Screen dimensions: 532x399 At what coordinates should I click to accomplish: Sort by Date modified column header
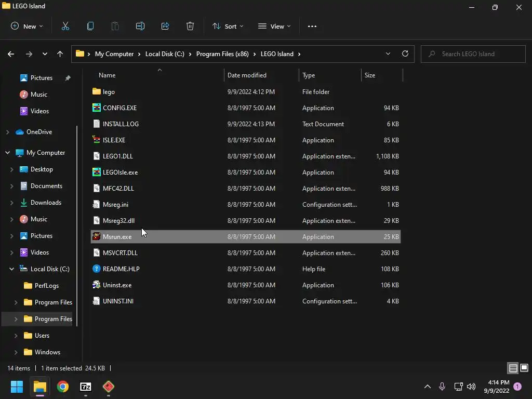pos(247,75)
